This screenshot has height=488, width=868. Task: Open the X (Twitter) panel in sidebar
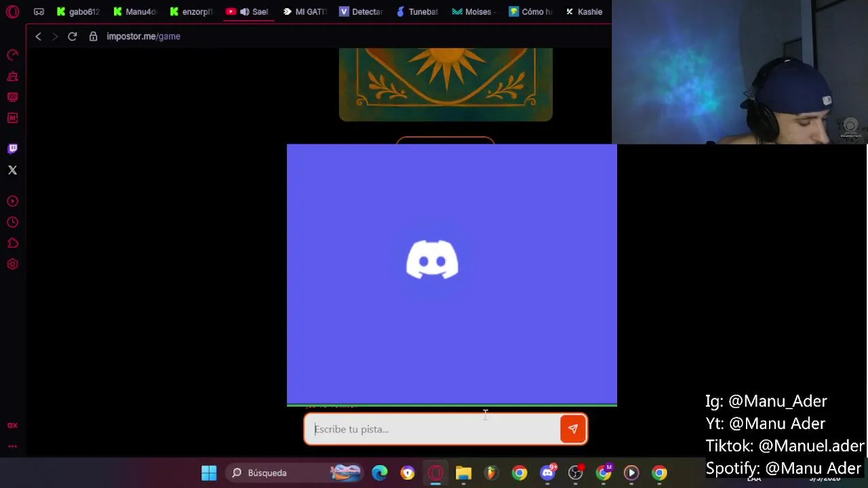pyautogui.click(x=12, y=170)
